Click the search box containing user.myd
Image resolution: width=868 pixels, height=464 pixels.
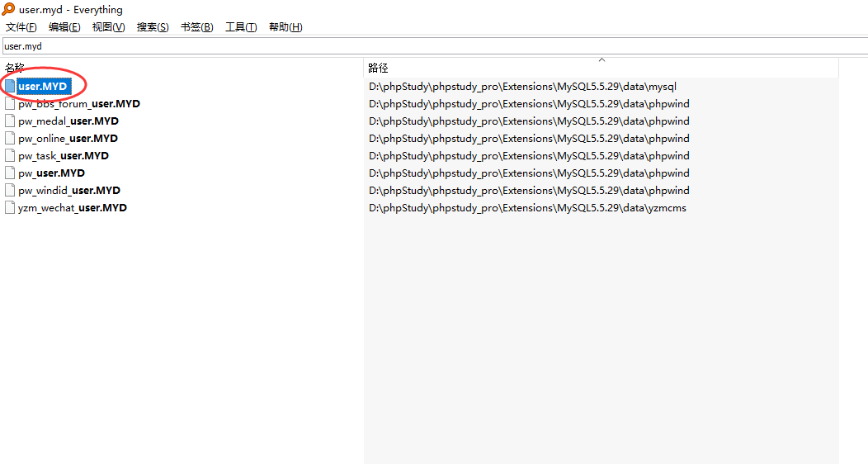coord(435,46)
